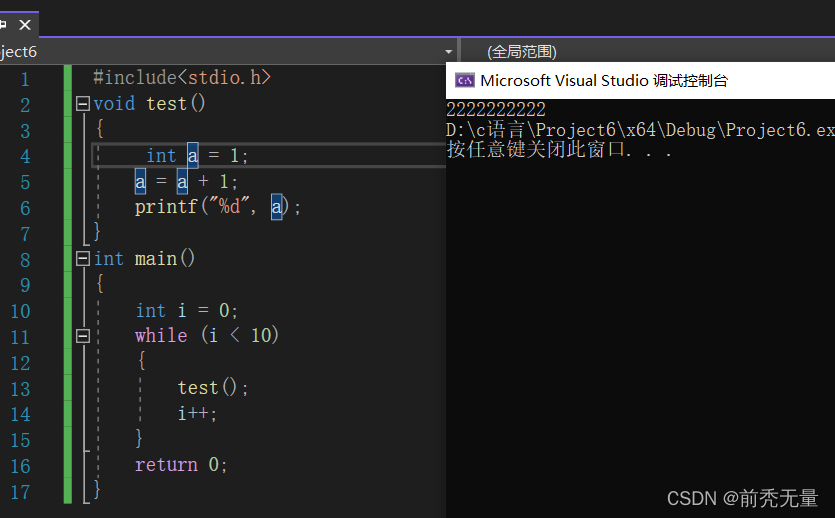Click the debug console window icon
Screen dimensions: 835x518
[465, 80]
